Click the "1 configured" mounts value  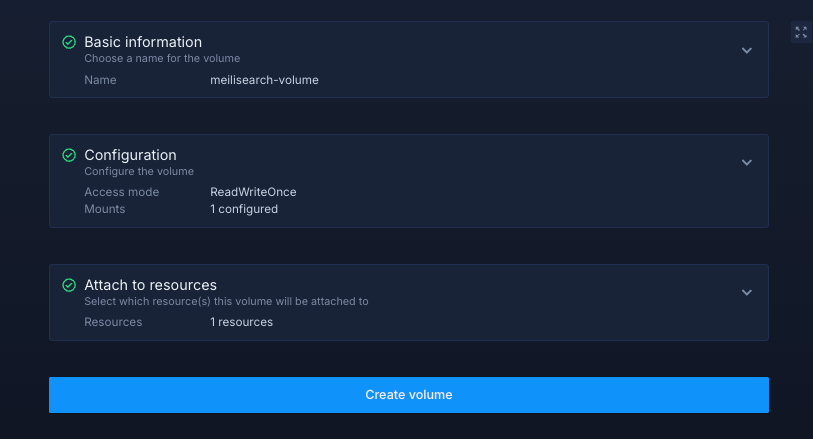(x=244, y=209)
